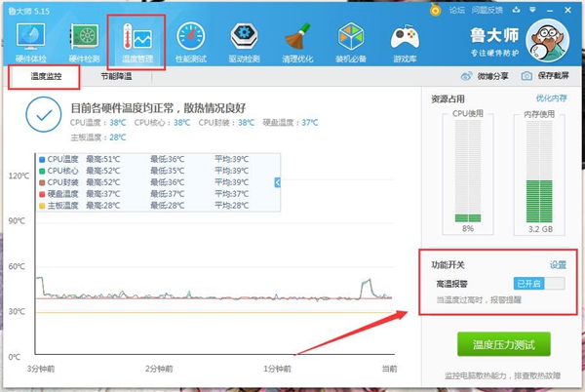Open the 论坛 forum link
The width and height of the screenshot is (585, 392).
coord(456,10)
